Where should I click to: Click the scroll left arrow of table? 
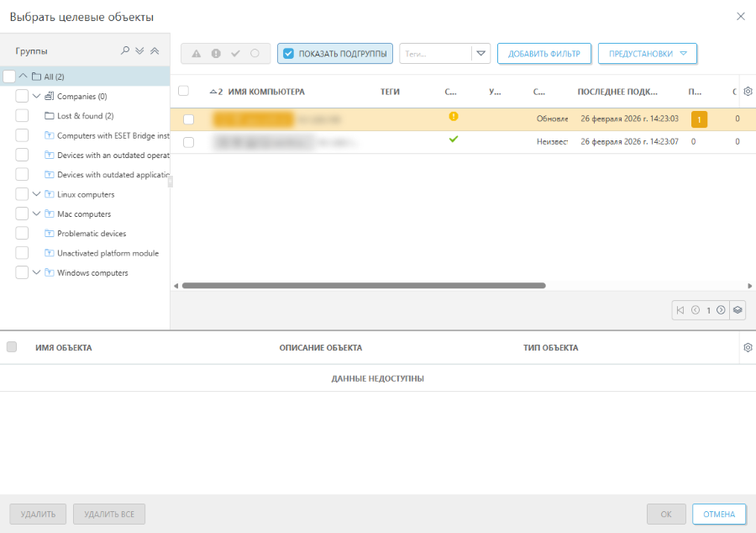(176, 286)
